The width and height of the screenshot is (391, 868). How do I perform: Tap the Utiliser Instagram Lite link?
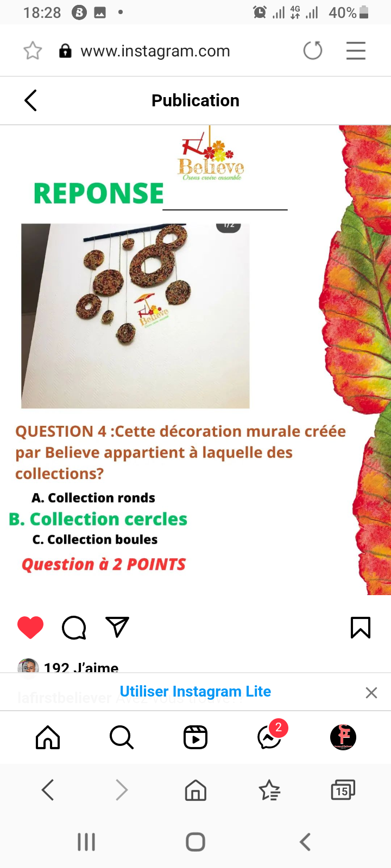[195, 691]
